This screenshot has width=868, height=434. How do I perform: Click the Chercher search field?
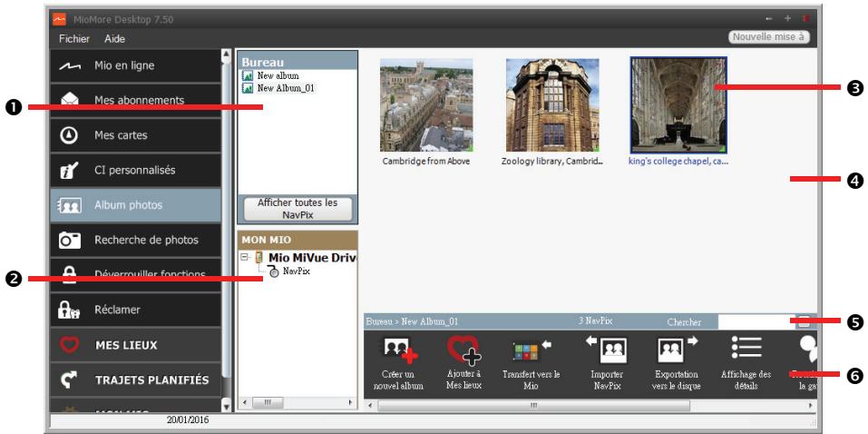pos(756,321)
